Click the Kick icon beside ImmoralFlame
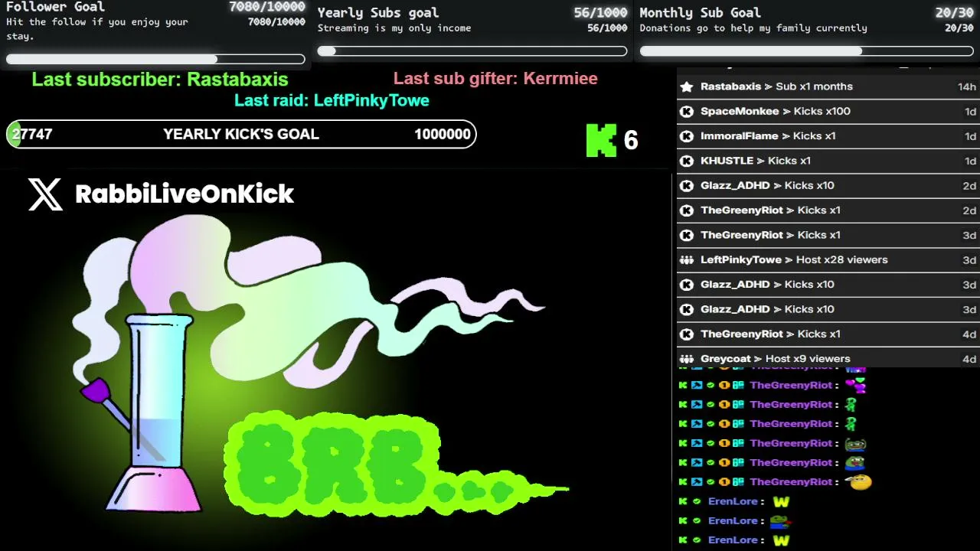 coord(687,136)
